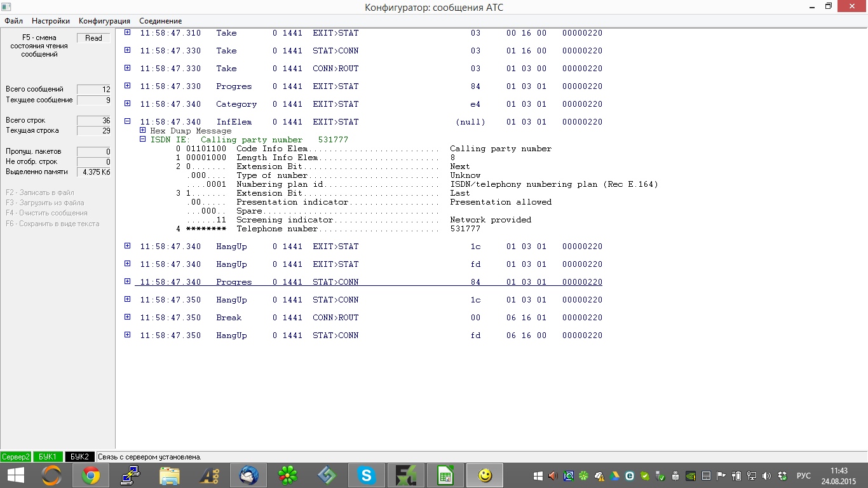Select the Numbering plan id line
Screen dimensions: 868x488
[422, 184]
